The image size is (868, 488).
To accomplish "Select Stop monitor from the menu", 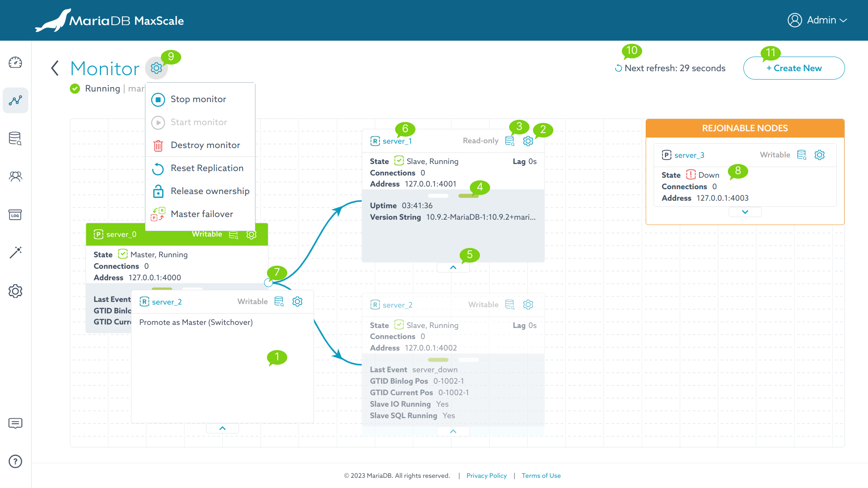I will pyautogui.click(x=198, y=99).
